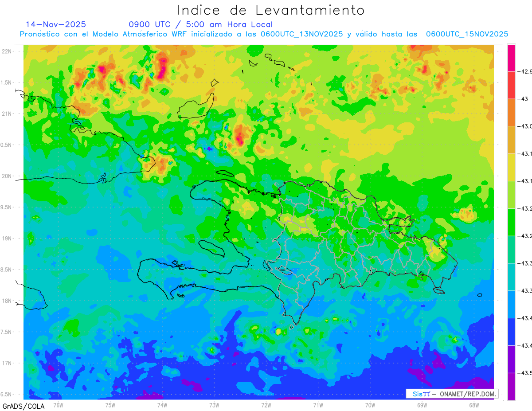Click the "69W" longitude label
The width and height of the screenshot is (532, 411).
pyautogui.click(x=422, y=405)
